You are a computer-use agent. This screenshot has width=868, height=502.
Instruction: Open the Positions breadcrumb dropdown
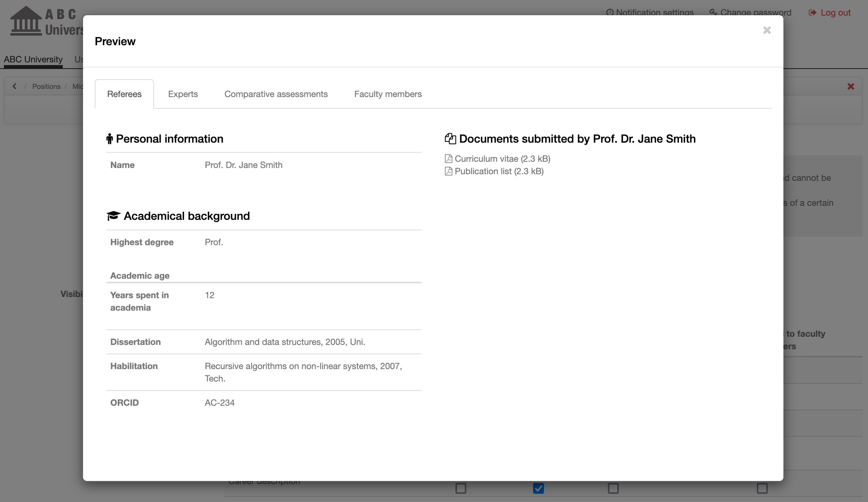pos(47,85)
